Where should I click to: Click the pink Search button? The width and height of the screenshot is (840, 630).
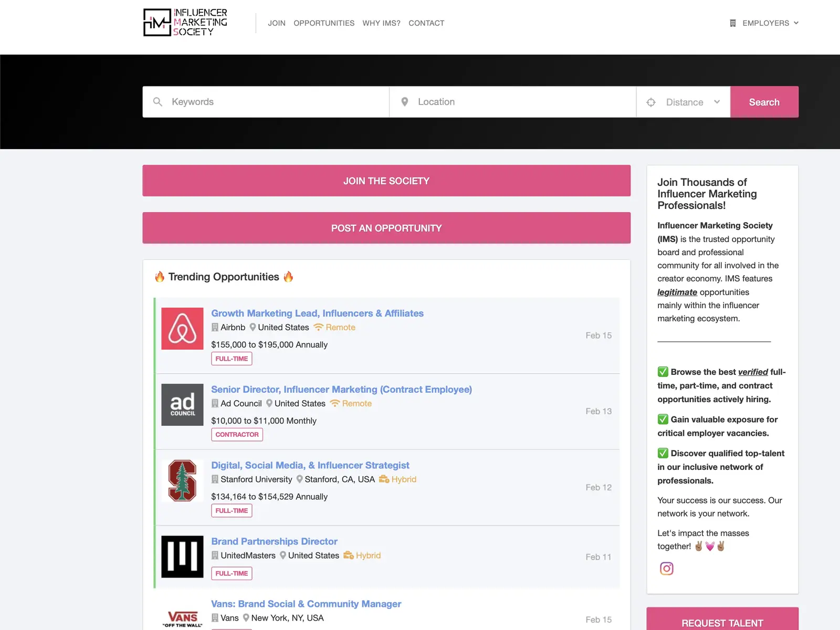pos(764,102)
